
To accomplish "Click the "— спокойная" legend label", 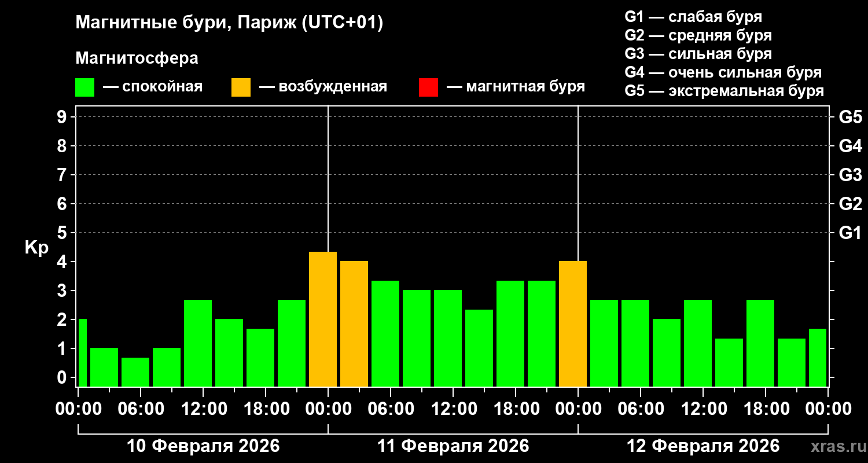I will tap(153, 87).
